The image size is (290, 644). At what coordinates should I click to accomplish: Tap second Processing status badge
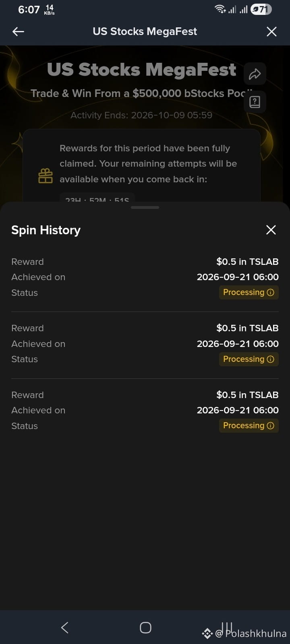pos(249,359)
